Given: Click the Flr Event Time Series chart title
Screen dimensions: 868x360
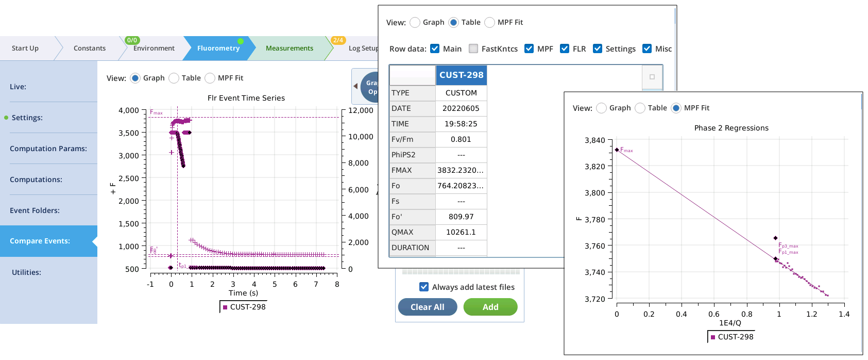Looking at the screenshot, I should click(x=246, y=98).
